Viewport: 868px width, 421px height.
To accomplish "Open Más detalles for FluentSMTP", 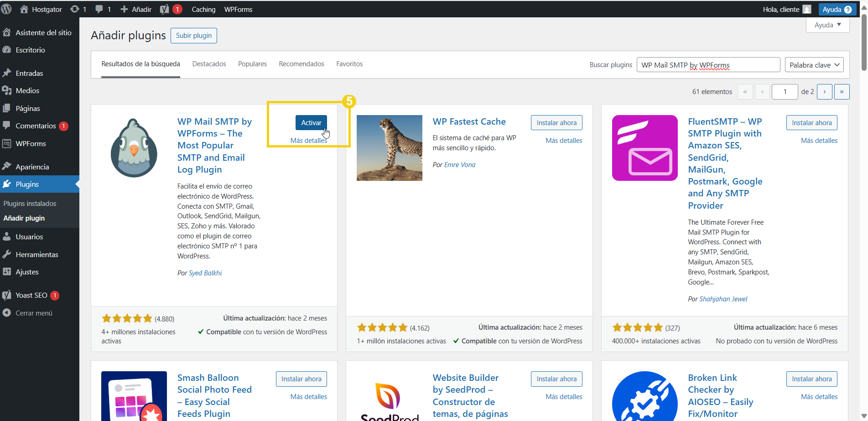I will [819, 141].
